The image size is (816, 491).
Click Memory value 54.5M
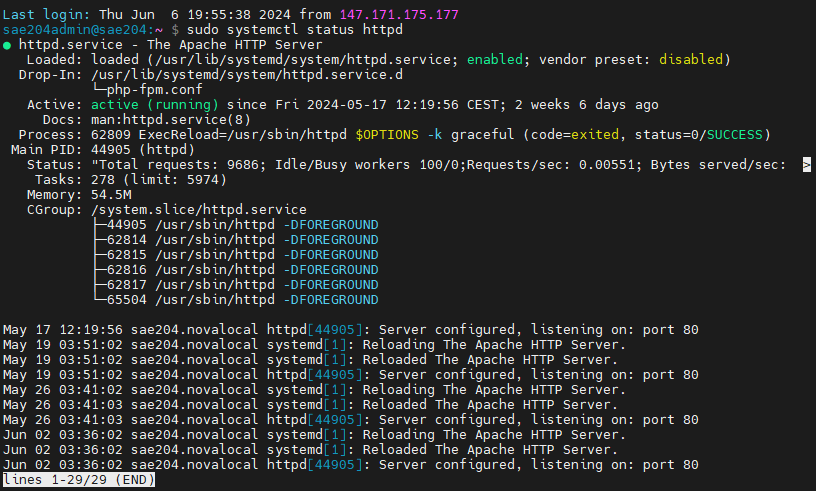click(111, 195)
